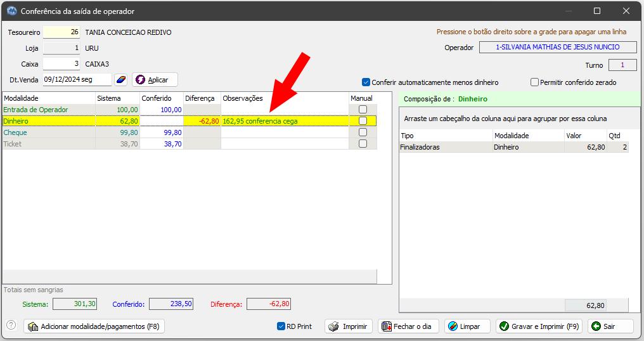The image size is (644, 341).
Task: Select the Cheque modalidade row
Action: pos(190,132)
